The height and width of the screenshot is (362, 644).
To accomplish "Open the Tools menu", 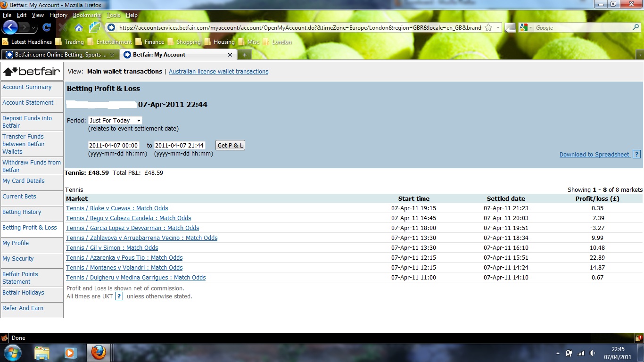I will point(114,15).
